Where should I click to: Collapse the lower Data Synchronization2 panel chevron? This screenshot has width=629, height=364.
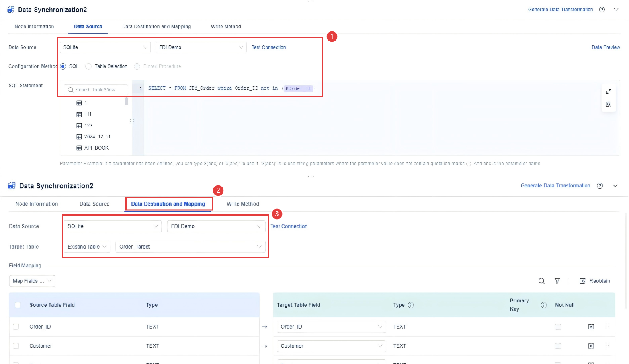pyautogui.click(x=615, y=186)
